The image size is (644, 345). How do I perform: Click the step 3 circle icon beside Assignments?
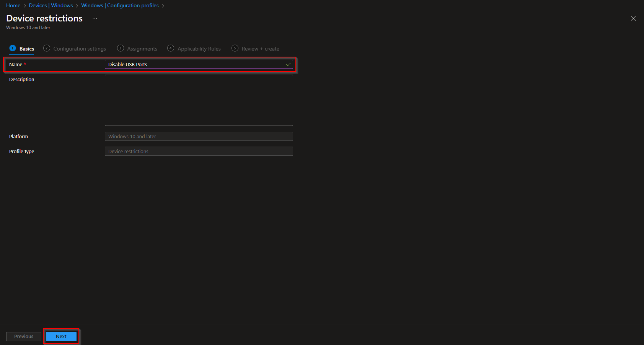(120, 48)
